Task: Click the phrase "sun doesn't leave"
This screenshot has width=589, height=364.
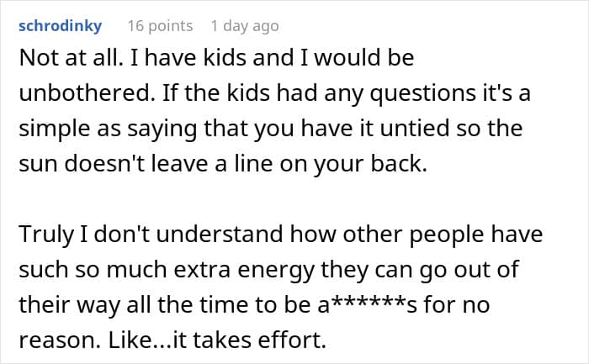Action: click(x=114, y=164)
